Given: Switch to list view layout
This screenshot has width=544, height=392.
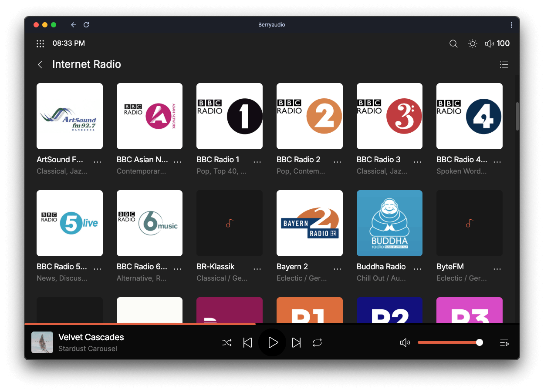Looking at the screenshot, I should click(x=504, y=64).
